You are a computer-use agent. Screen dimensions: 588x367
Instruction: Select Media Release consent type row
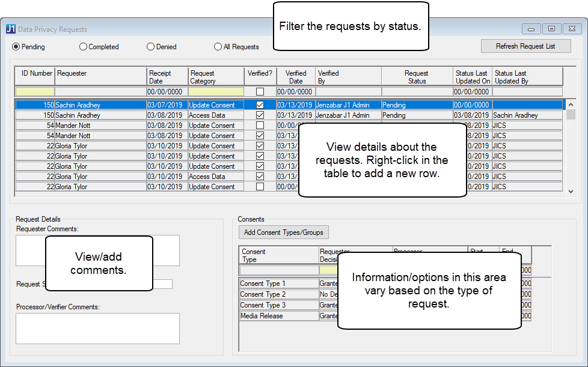coord(278,316)
